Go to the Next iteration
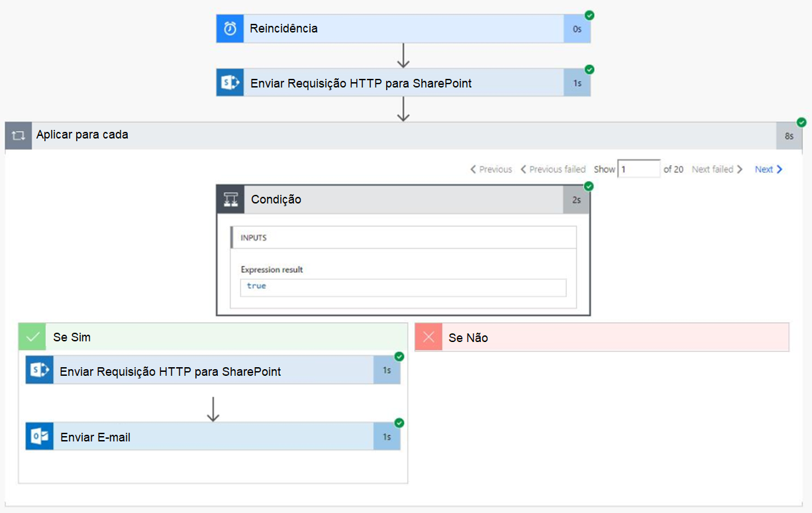The height and width of the screenshot is (513, 812). click(769, 170)
